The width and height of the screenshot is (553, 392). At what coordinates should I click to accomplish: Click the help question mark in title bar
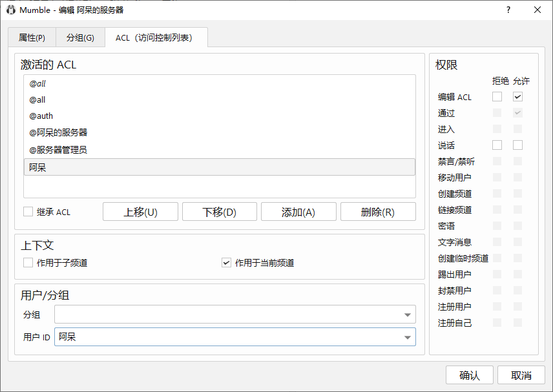[508, 10]
